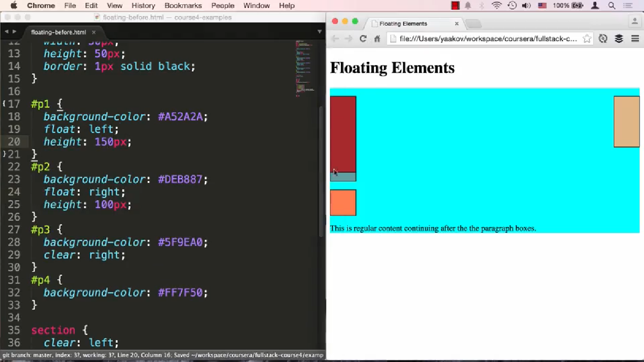Click the Chrome page reload icon
The image size is (644, 362).
tap(363, 39)
